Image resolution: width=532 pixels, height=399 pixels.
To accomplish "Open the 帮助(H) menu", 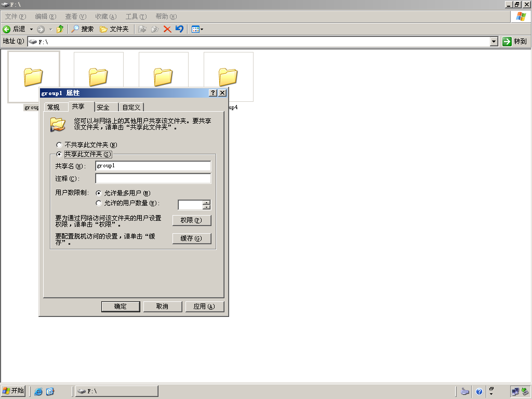I will (x=166, y=17).
